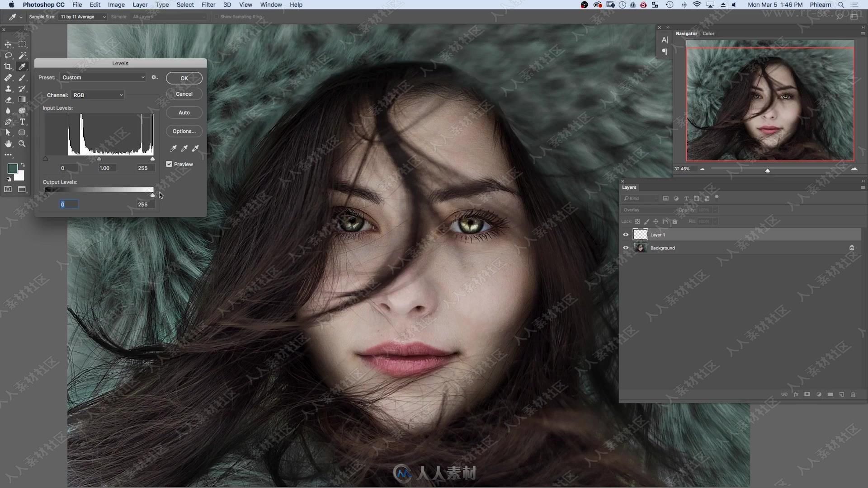This screenshot has width=868, height=488.
Task: Select the Sponge tool
Action: point(22,111)
